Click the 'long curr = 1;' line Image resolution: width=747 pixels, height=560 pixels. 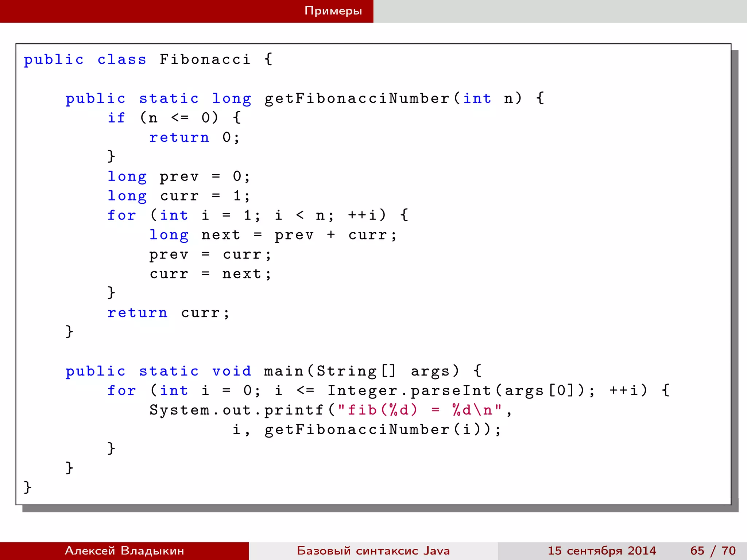click(179, 196)
